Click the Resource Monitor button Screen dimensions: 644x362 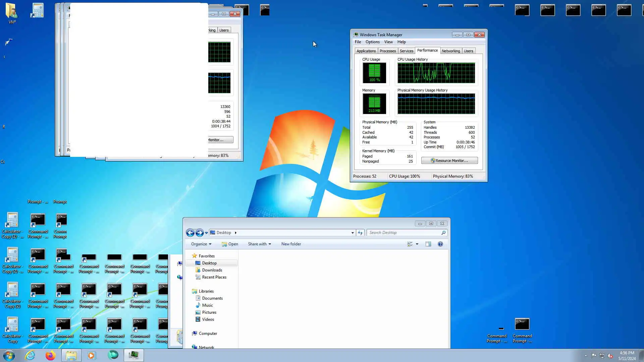(449, 161)
